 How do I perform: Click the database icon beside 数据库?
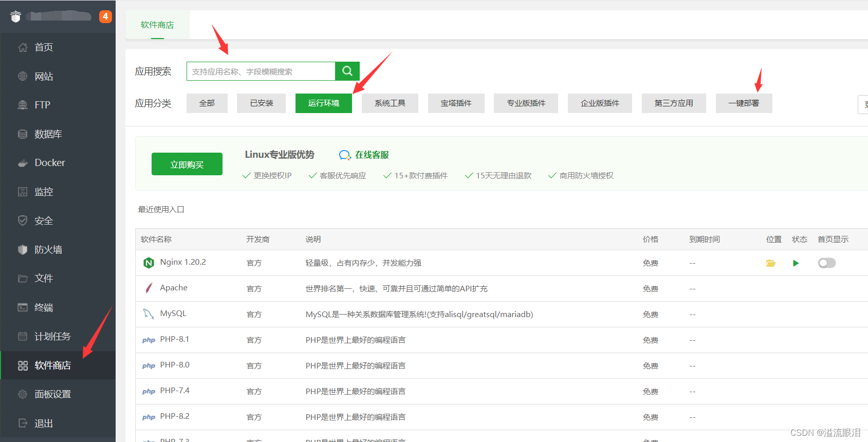pos(23,134)
